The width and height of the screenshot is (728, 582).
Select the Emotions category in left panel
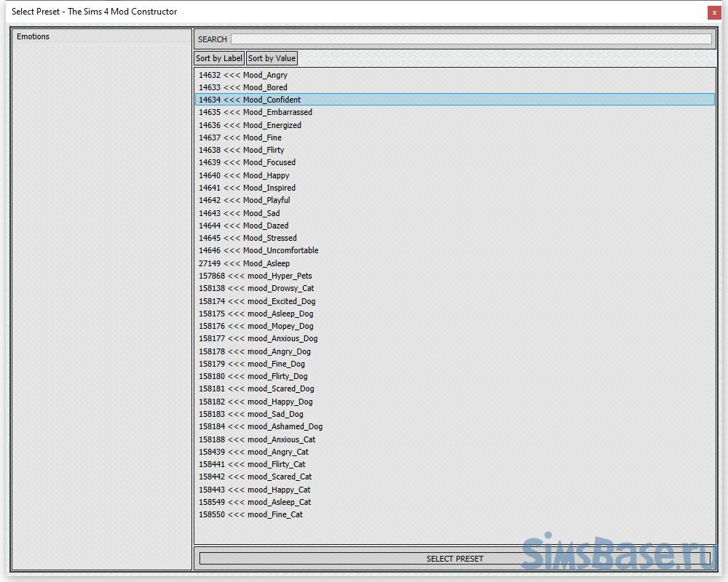tap(33, 36)
